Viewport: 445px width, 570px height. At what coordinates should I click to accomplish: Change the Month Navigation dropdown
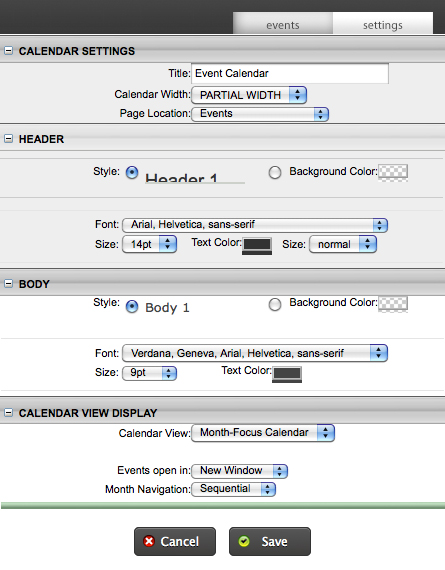[233, 489]
